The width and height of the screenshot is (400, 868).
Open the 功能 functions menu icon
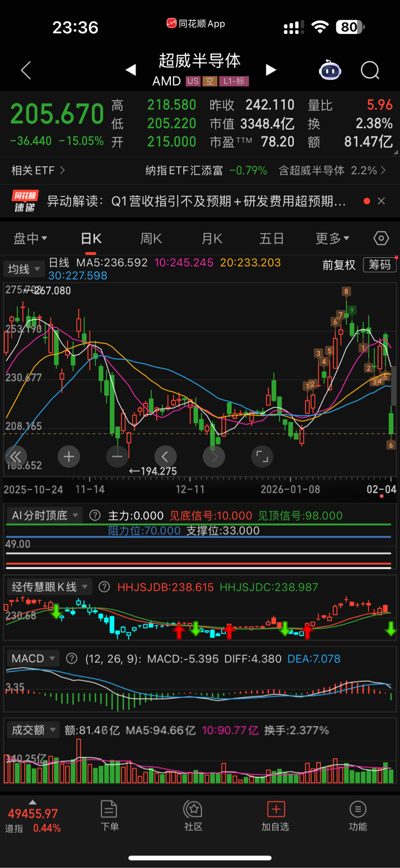(358, 816)
